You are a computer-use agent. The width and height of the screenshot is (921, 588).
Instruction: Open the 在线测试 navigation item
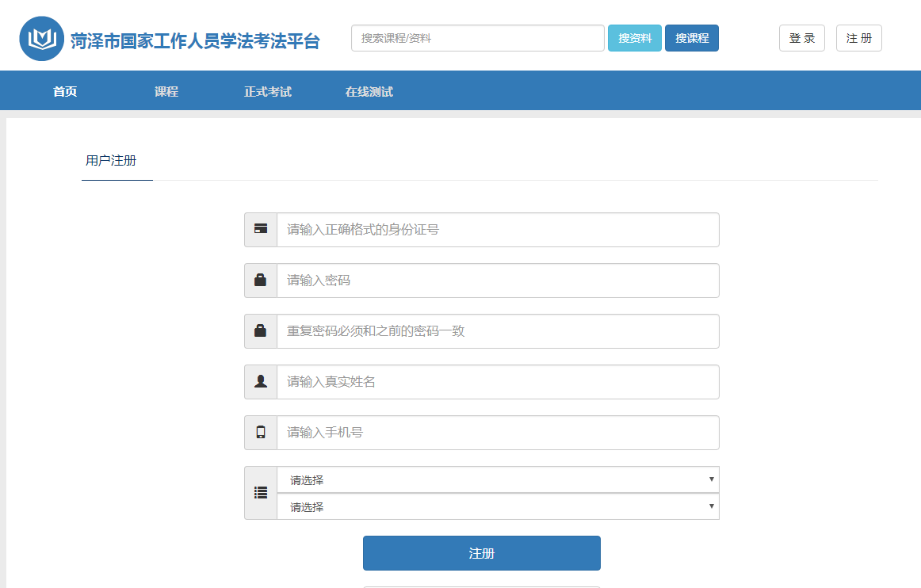(369, 92)
